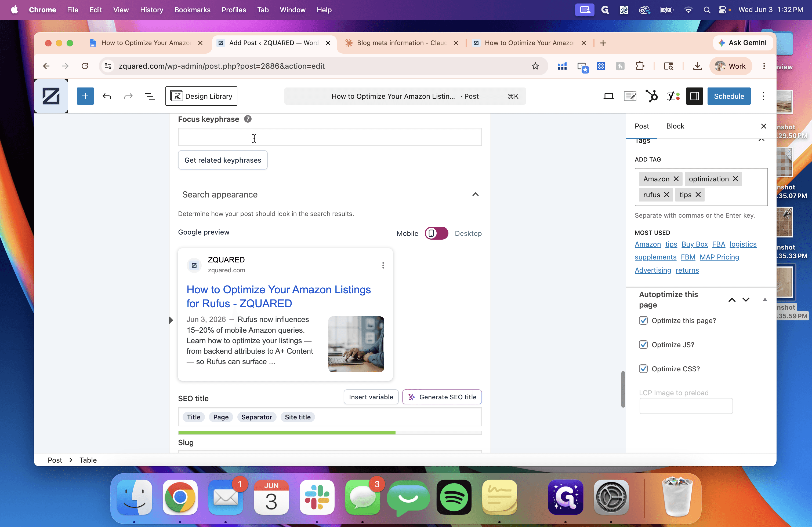Image resolution: width=812 pixels, height=527 pixels.
Task: Open the Bookmarks menu
Action: point(193,10)
